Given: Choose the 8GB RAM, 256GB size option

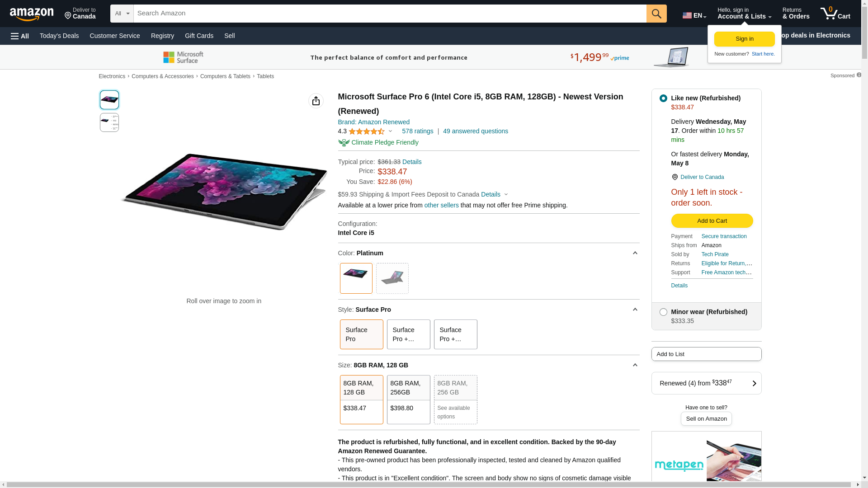Looking at the screenshot, I should (x=408, y=399).
